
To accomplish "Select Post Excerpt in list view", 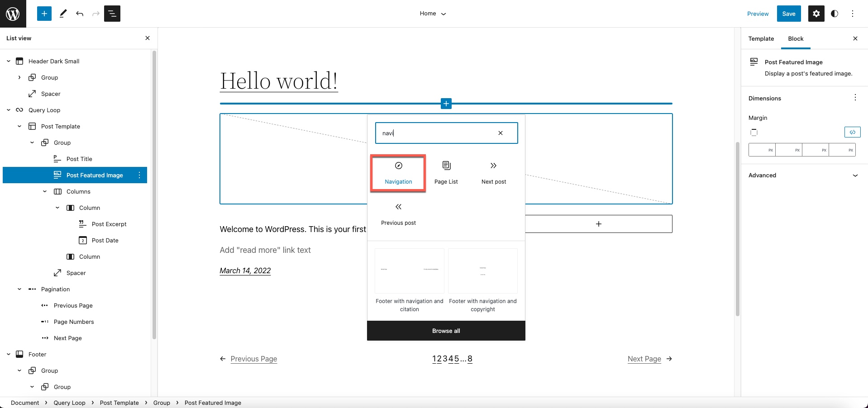I will (109, 224).
